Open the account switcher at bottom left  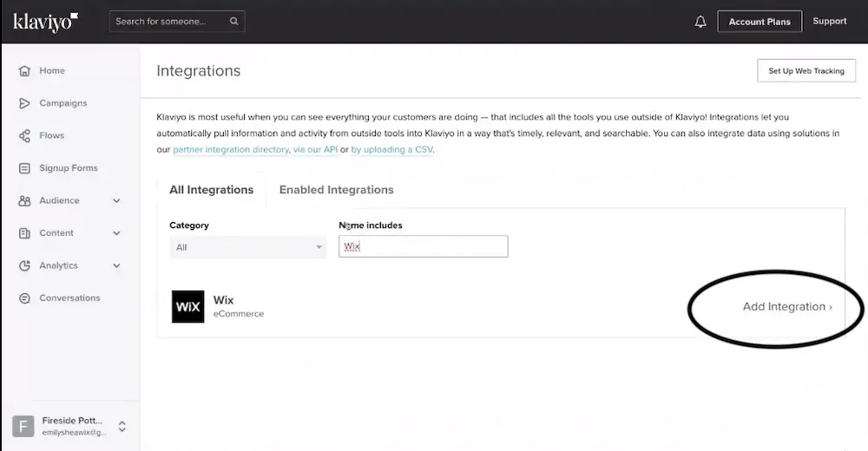pyautogui.click(x=69, y=426)
